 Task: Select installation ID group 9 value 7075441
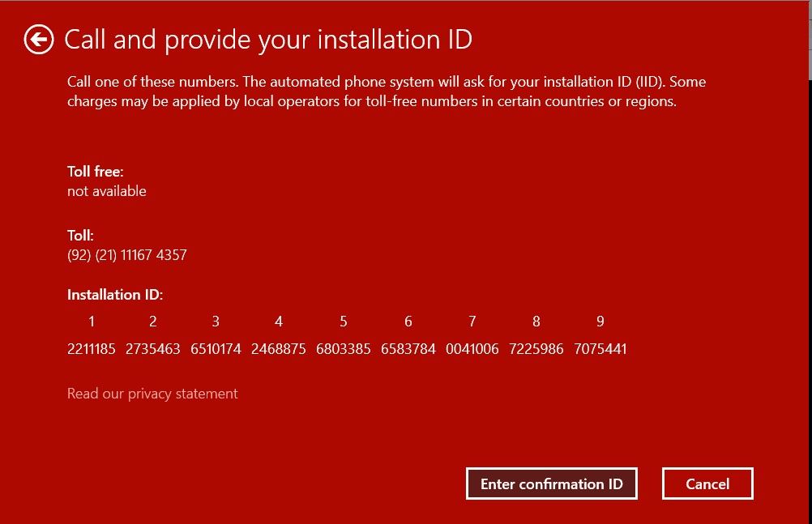600,349
